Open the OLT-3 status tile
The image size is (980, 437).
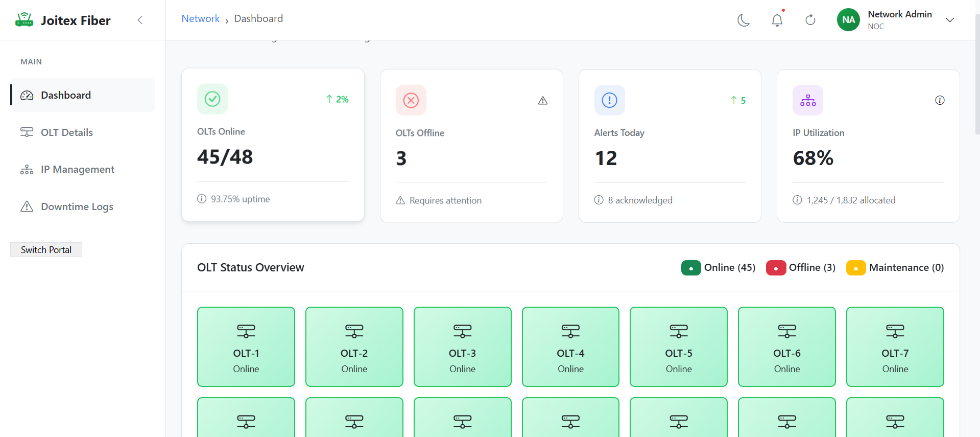point(463,347)
